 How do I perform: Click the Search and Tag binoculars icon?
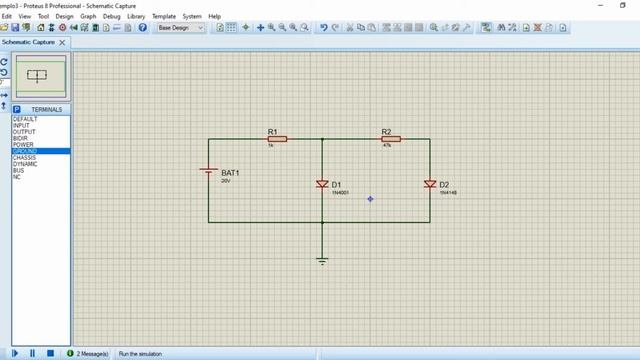click(x=501, y=27)
